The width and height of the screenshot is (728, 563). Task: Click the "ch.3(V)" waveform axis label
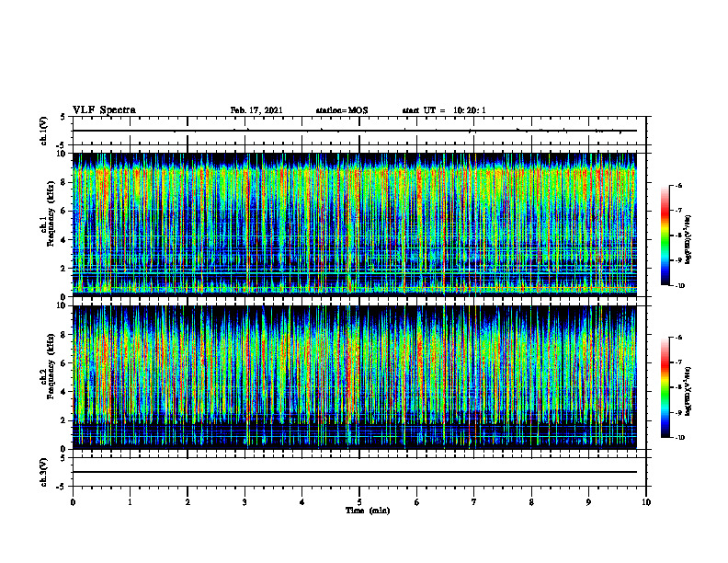pyautogui.click(x=44, y=473)
